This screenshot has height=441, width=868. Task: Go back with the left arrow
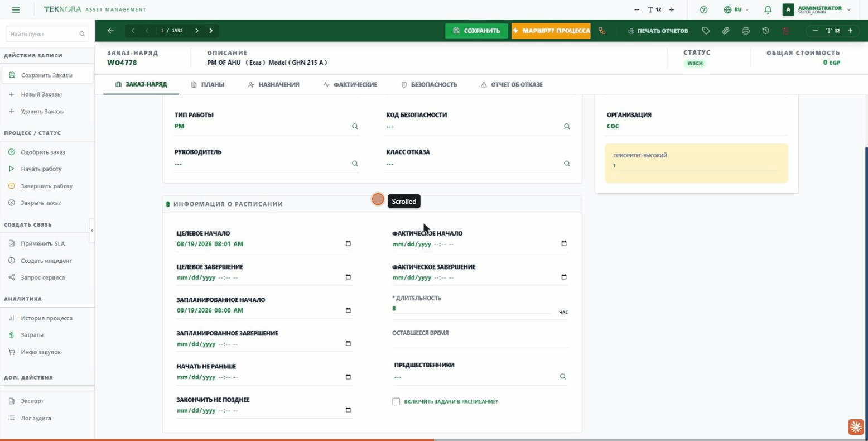click(110, 31)
